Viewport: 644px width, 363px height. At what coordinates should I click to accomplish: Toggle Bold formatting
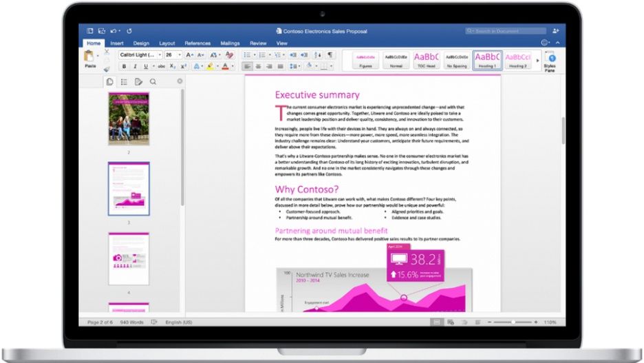124,66
